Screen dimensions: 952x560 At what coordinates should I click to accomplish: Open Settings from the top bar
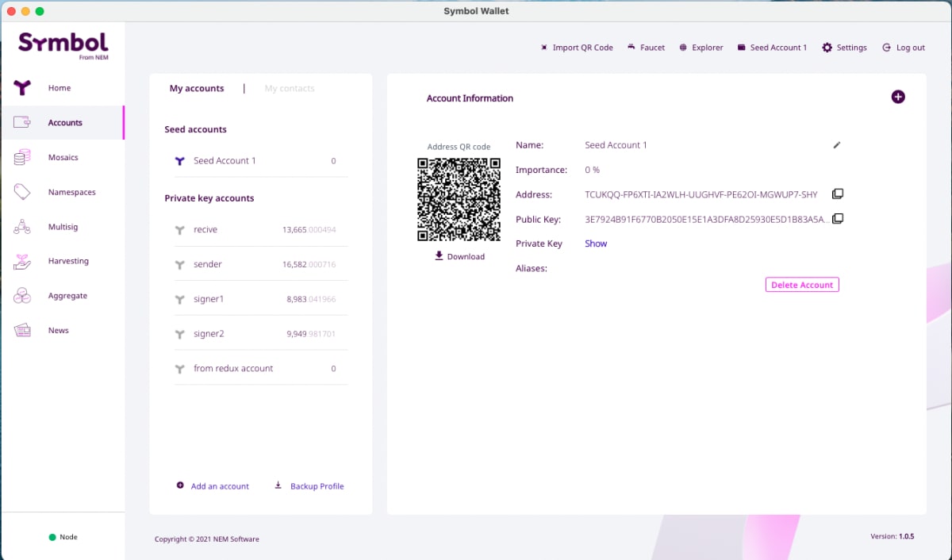(x=852, y=48)
